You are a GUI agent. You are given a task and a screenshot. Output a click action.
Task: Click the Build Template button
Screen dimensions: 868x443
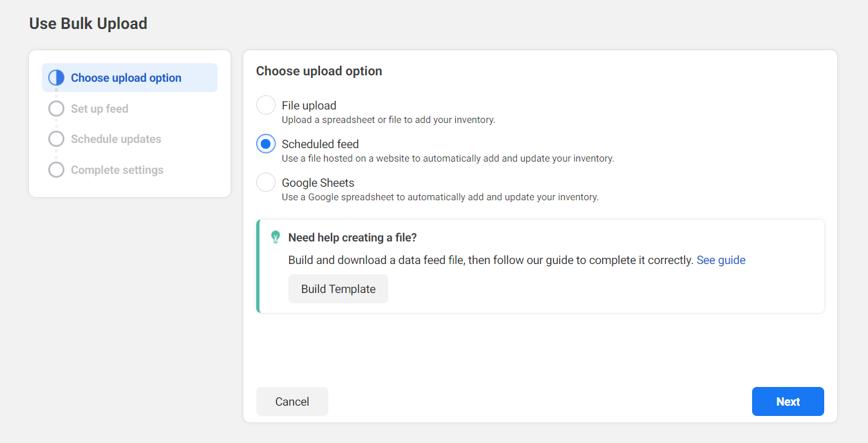[x=338, y=289]
